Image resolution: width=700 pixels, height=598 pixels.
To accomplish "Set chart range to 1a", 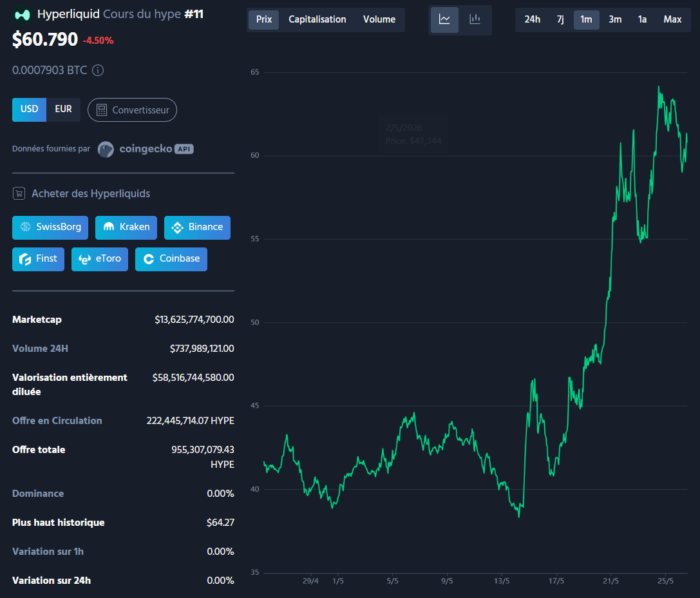I will click(643, 19).
